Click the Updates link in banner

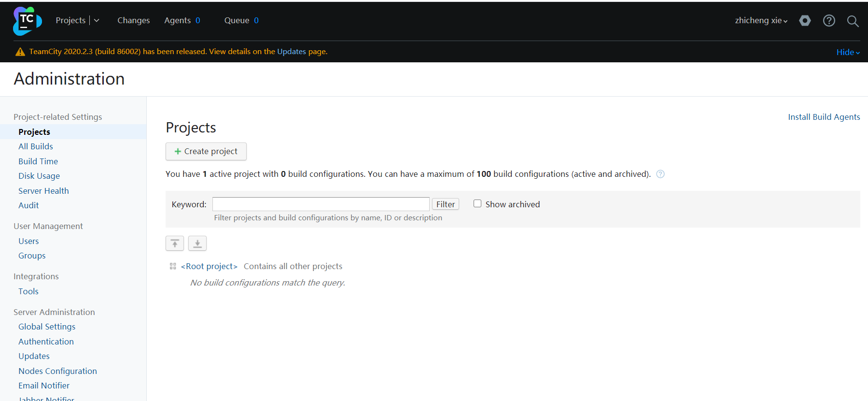(292, 52)
